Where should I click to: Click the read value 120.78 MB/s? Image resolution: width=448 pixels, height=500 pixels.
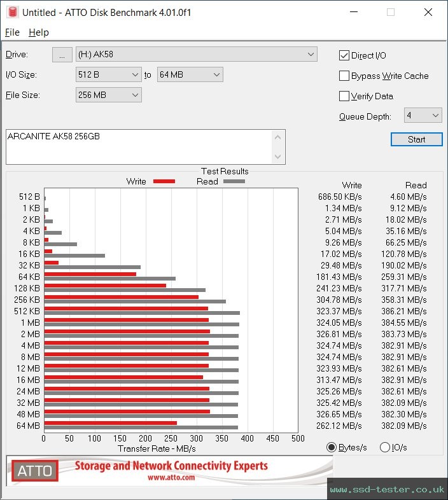coord(404,254)
